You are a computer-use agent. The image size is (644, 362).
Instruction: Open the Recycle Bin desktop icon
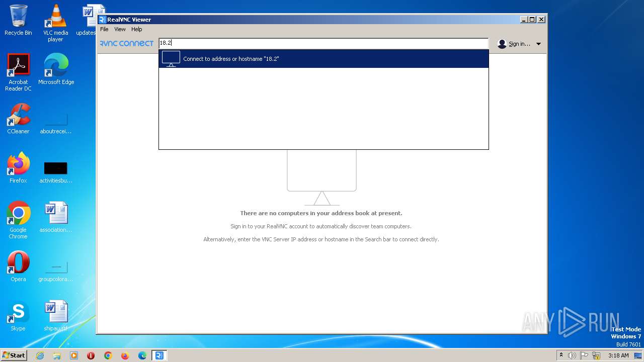(18, 20)
